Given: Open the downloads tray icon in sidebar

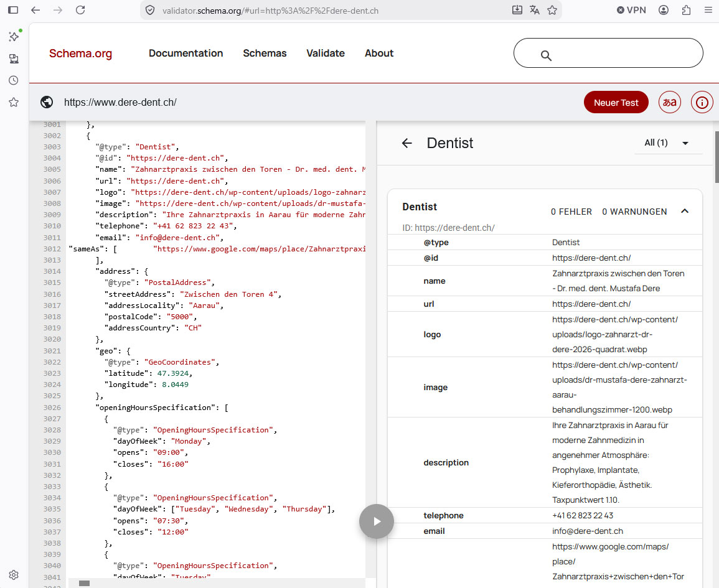Looking at the screenshot, I should 14,58.
